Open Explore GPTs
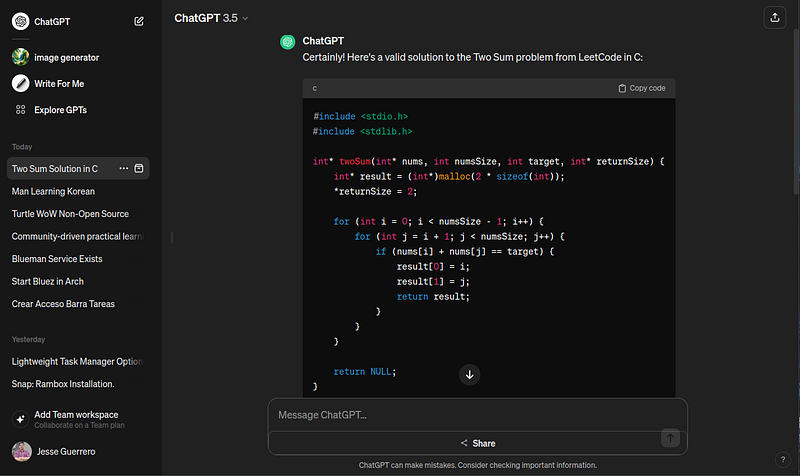This screenshot has width=800, height=476. [x=51, y=110]
